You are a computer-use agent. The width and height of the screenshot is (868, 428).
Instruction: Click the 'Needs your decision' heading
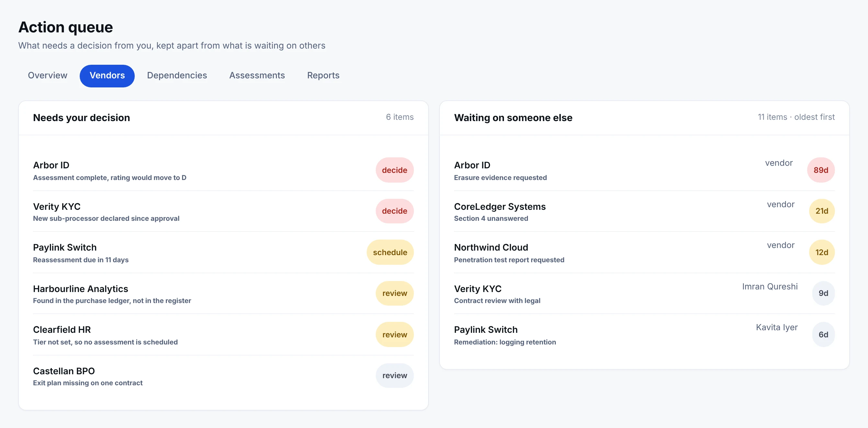click(x=82, y=118)
